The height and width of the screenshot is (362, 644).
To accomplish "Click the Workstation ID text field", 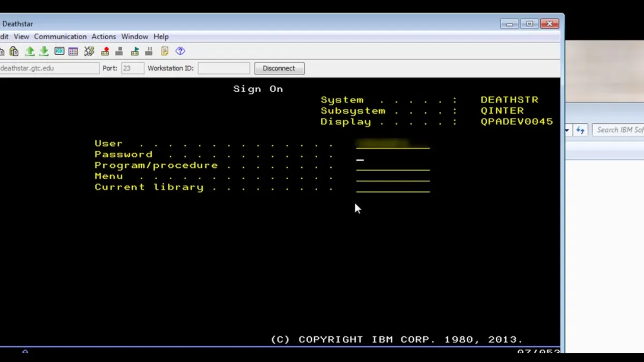I will (224, 68).
